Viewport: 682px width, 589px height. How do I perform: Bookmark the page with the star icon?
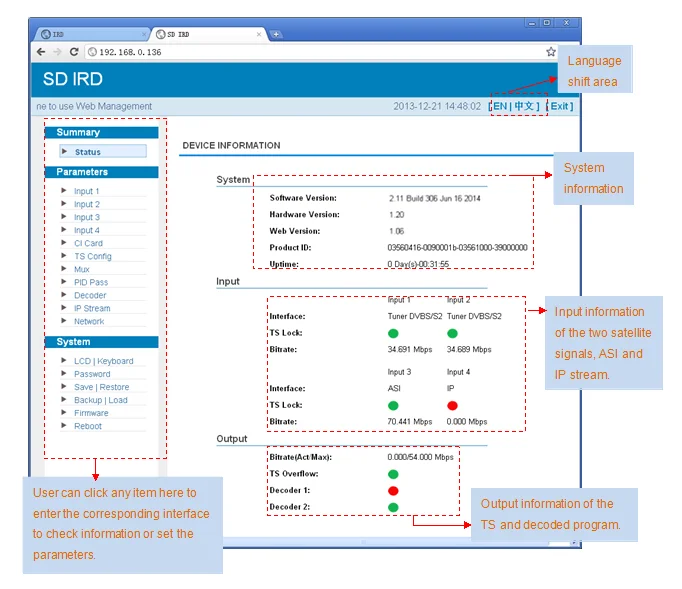click(550, 52)
